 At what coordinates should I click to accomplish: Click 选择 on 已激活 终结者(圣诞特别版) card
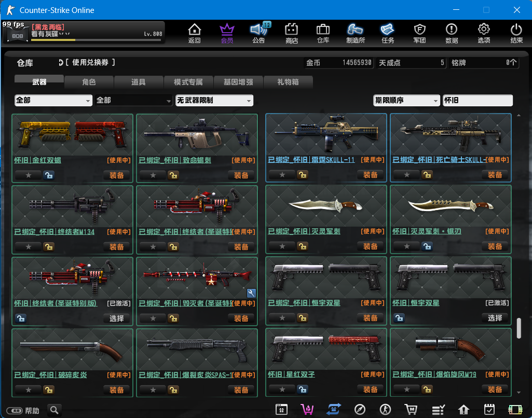pyautogui.click(x=116, y=318)
